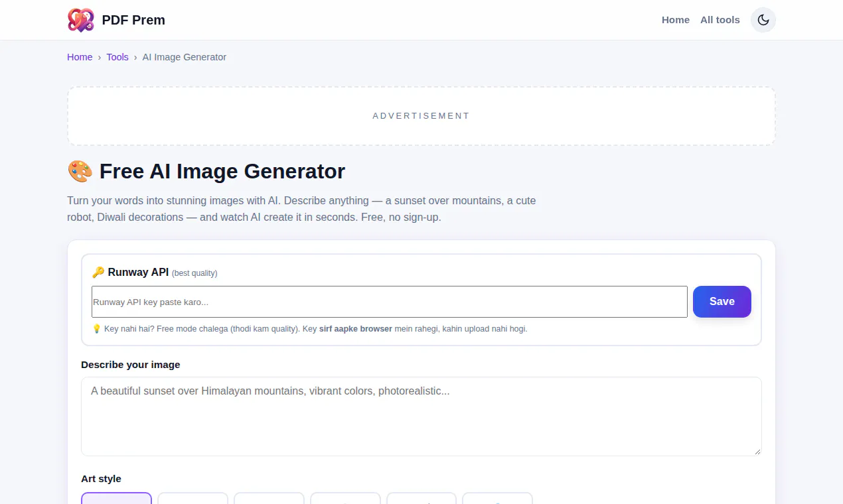Save the Runway API key

point(722,302)
